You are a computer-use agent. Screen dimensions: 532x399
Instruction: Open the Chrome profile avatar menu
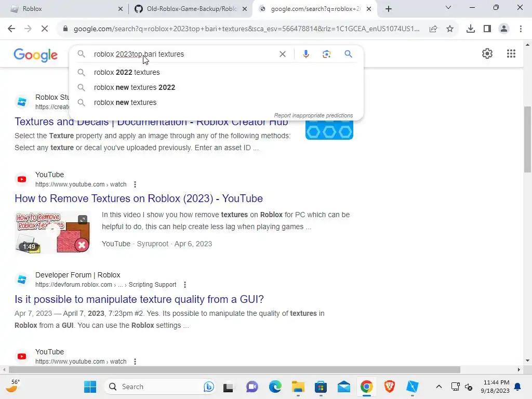pos(504,29)
